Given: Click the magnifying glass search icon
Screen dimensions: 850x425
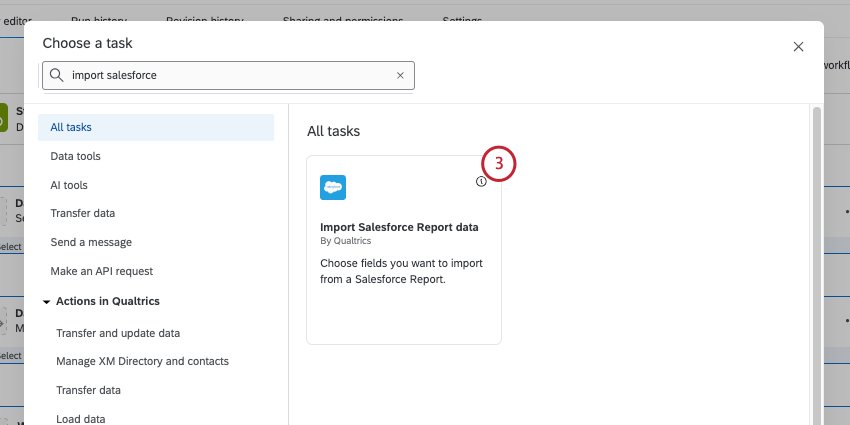Looking at the screenshot, I should (57, 75).
